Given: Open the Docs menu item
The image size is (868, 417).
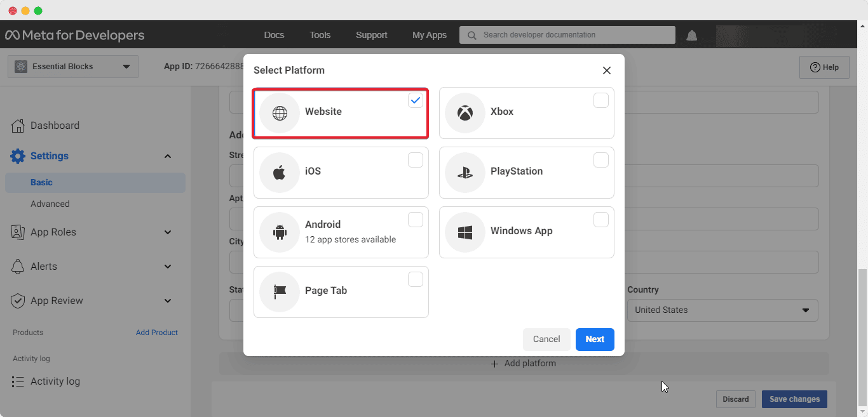Looking at the screenshot, I should pyautogui.click(x=274, y=35).
